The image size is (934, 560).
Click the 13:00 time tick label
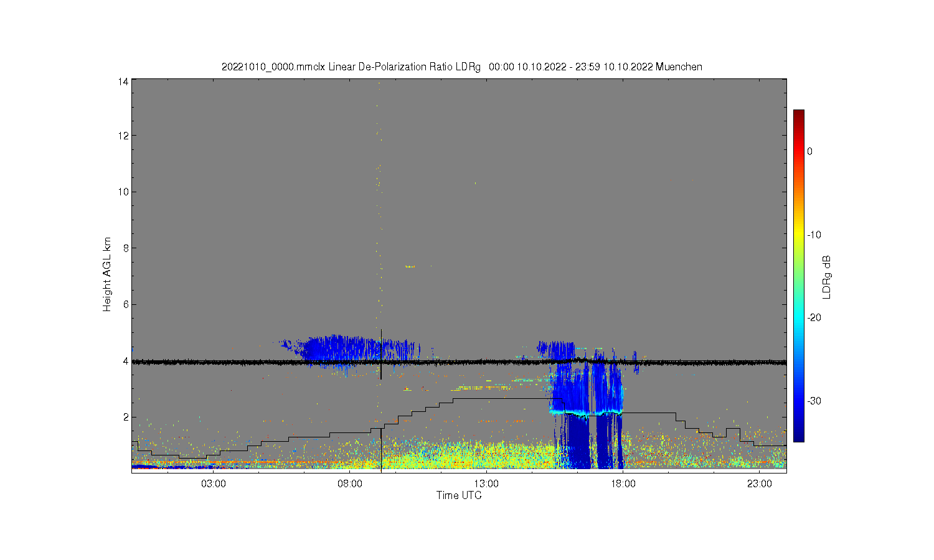pyautogui.click(x=486, y=483)
